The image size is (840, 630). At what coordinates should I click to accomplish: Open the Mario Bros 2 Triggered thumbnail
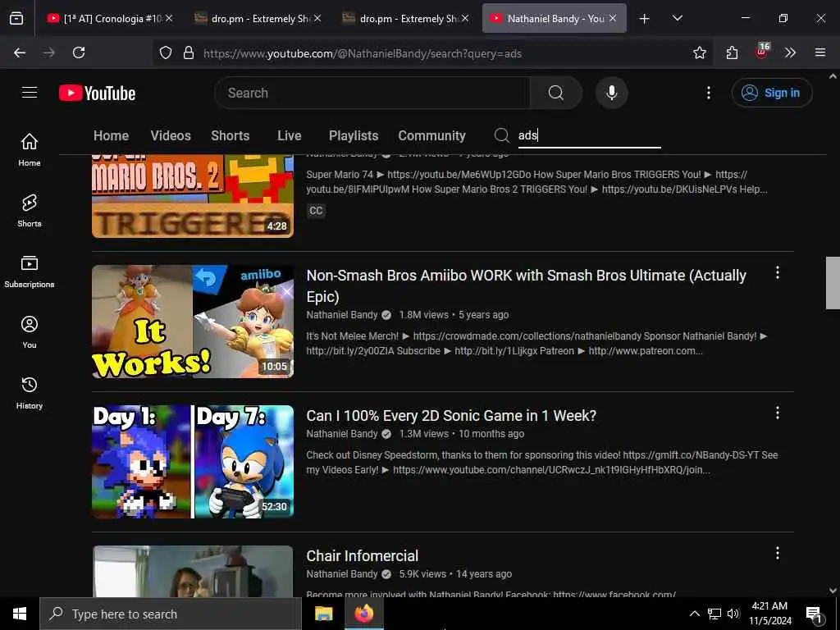click(x=193, y=196)
